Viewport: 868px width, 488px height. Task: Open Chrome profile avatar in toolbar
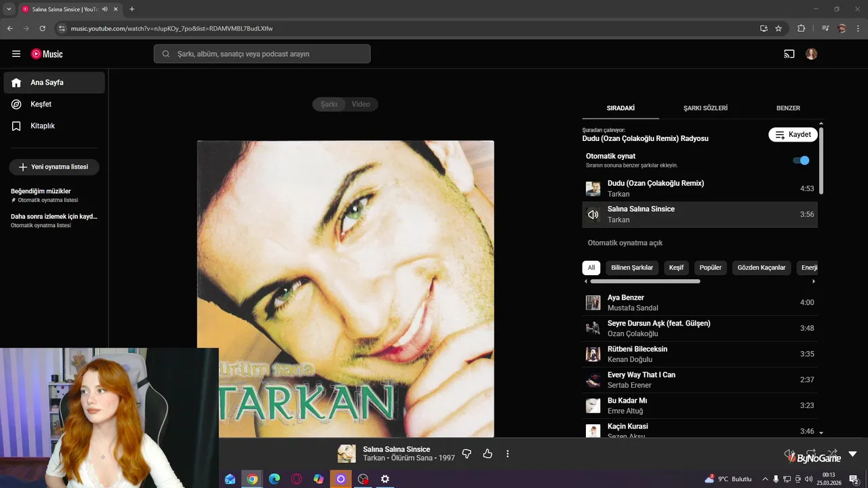(x=842, y=28)
